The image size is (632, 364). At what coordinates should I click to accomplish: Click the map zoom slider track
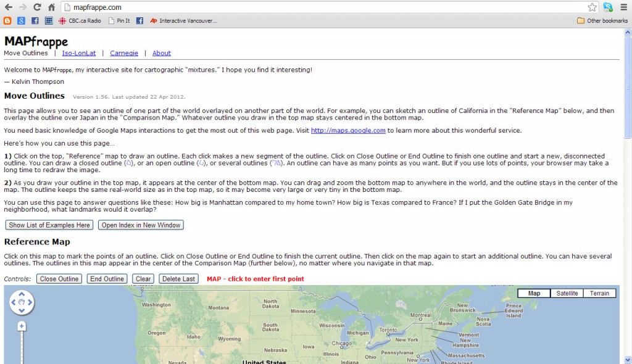pyautogui.click(x=22, y=347)
